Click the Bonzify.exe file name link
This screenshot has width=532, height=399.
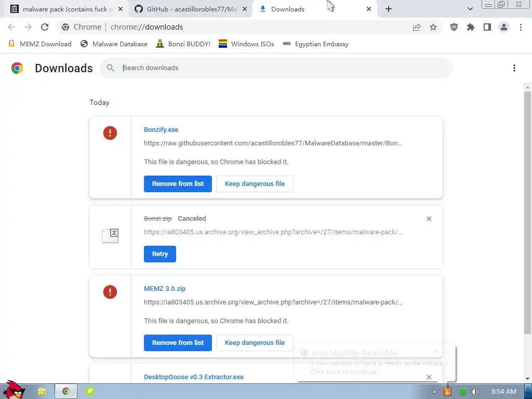(x=161, y=129)
